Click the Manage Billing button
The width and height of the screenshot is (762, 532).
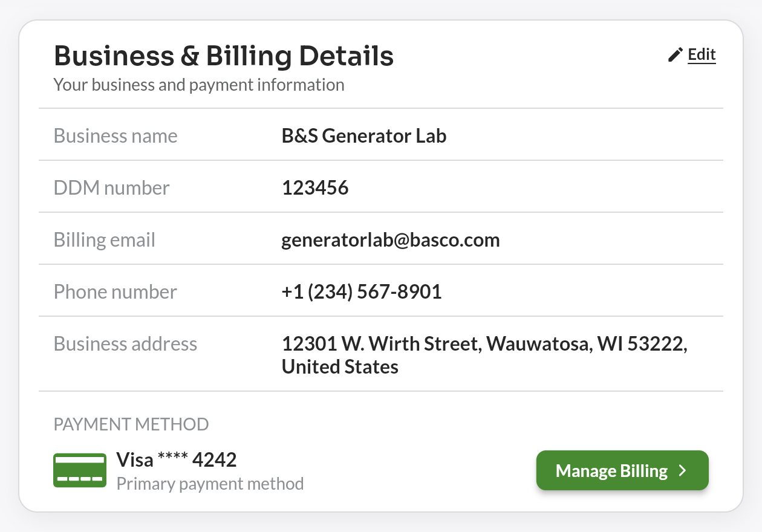[622, 470]
